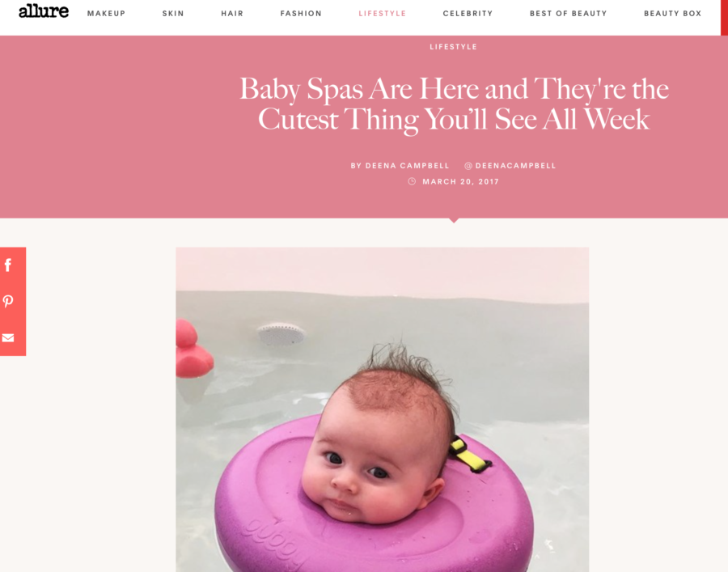
Task: Click the allure logo
Action: 44,11
